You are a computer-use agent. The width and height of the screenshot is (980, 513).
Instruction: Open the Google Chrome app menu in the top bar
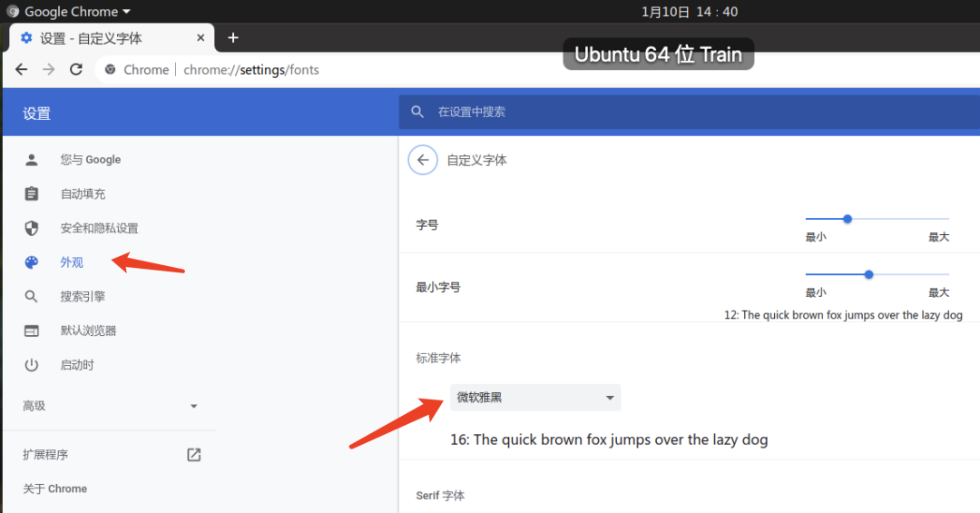click(70, 11)
